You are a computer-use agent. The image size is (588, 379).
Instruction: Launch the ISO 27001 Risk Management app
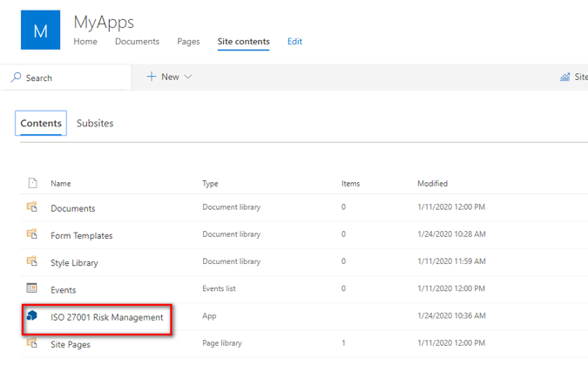(x=107, y=317)
